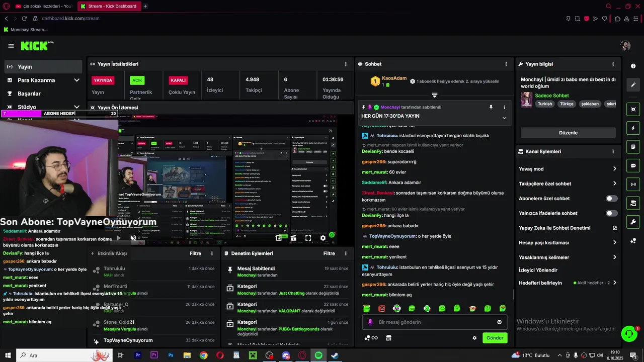Open Yayın bilgisi three-dot menu

click(x=613, y=64)
